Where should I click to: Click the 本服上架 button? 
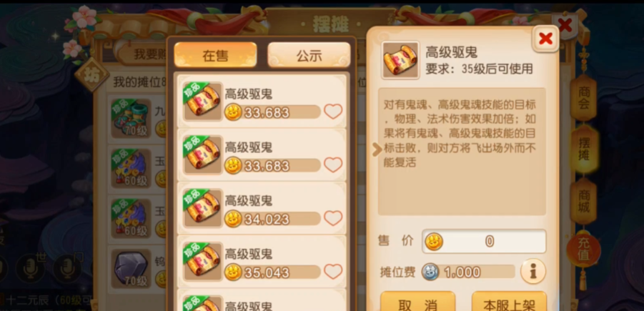[510, 303]
